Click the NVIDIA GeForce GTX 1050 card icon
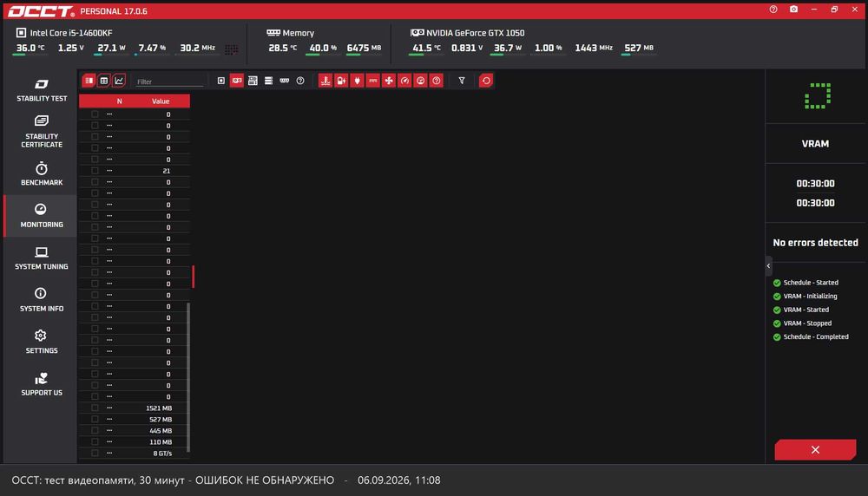Screen dimensions: 868x496 417,33
